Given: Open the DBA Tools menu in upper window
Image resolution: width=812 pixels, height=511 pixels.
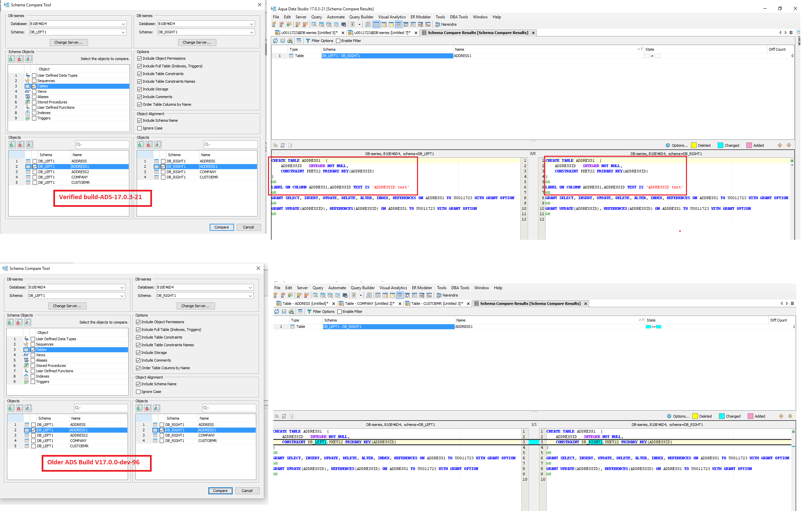Looking at the screenshot, I should tap(459, 17).
